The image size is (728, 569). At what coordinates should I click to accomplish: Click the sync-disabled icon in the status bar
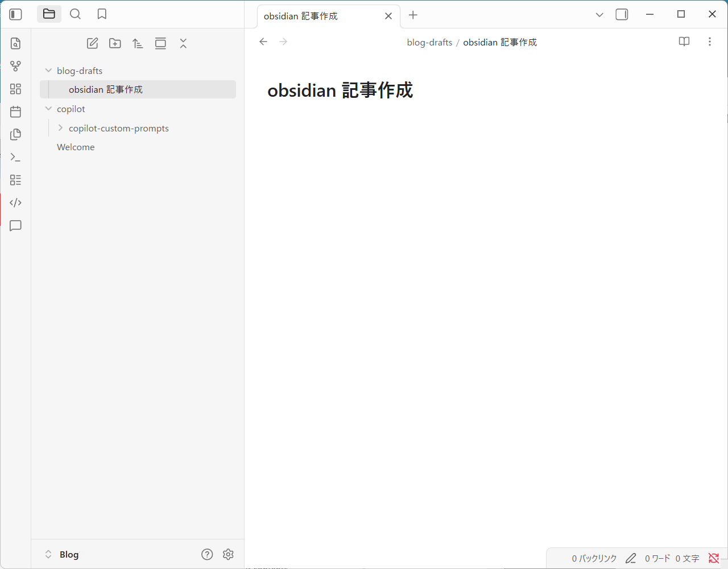(x=714, y=558)
